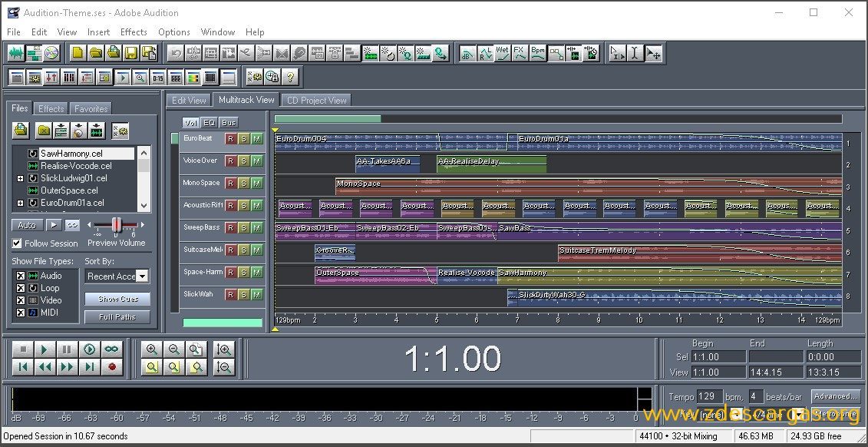868x447 pixels.
Task: Click the Go to Beginning transport button
Action: click(x=23, y=366)
